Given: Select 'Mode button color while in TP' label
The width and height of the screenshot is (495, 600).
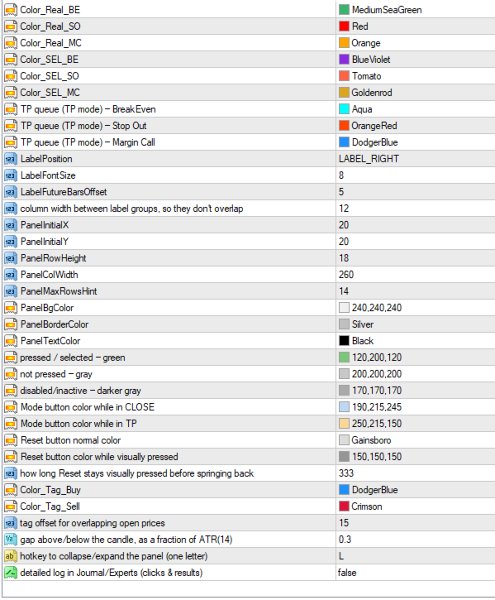Looking at the screenshot, I should 78,424.
